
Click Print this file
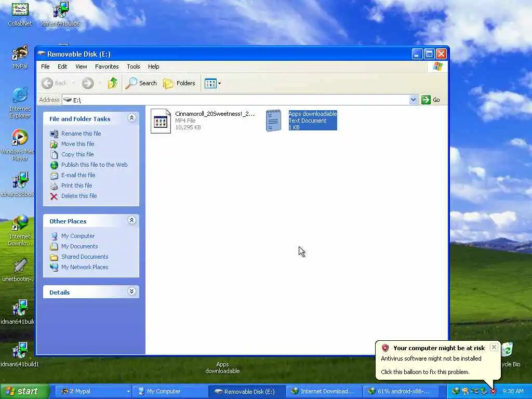77,185
